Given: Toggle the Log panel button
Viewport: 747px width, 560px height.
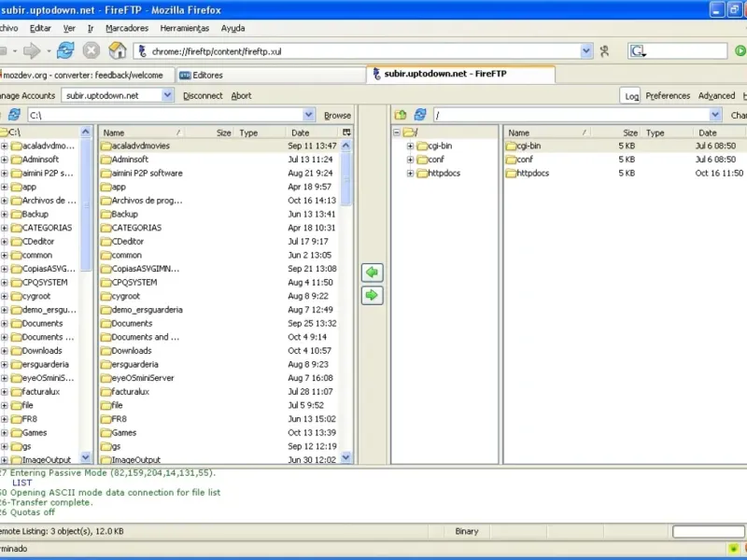Looking at the screenshot, I should pos(629,96).
